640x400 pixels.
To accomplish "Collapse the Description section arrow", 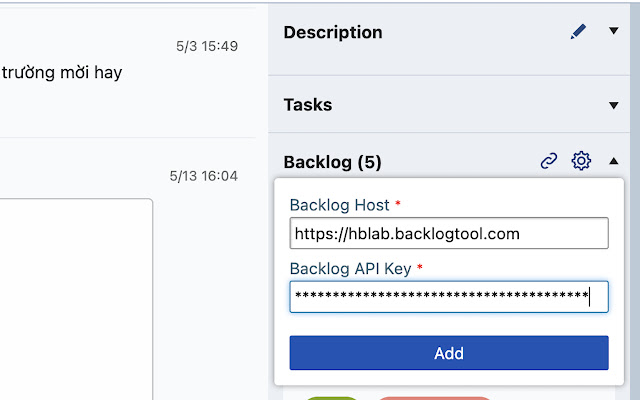I will (x=614, y=32).
